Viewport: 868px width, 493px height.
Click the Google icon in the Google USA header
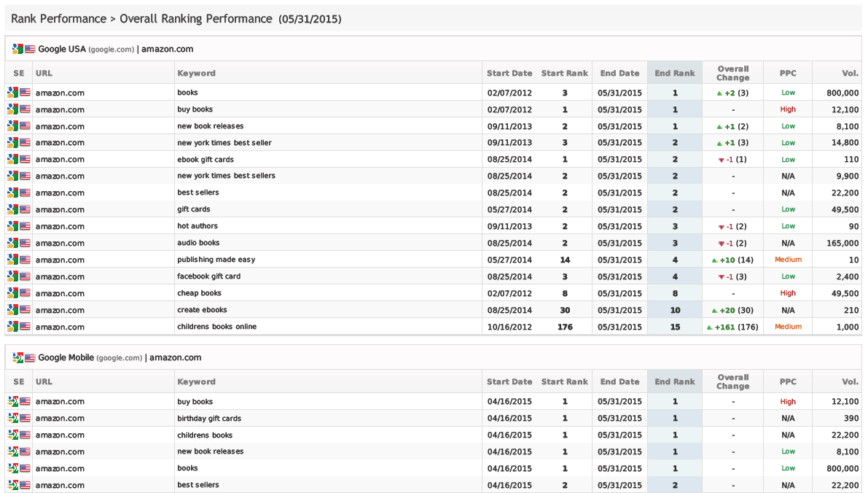[x=17, y=49]
